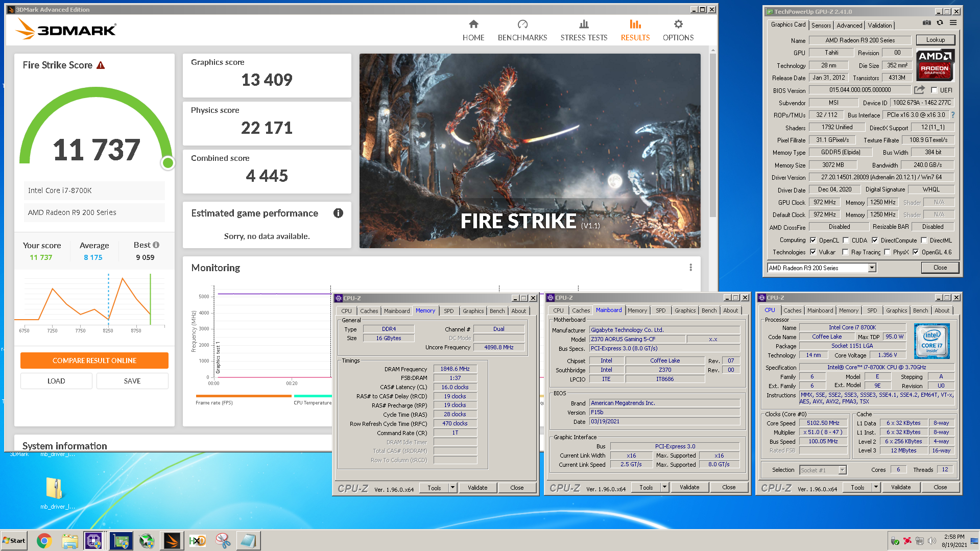This screenshot has height=551, width=980.
Task: Switch to 3DMark taskbar icon
Action: (172, 541)
